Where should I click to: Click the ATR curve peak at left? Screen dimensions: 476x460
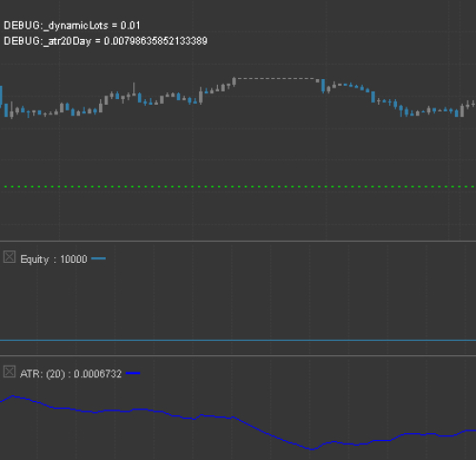[x=12, y=396]
